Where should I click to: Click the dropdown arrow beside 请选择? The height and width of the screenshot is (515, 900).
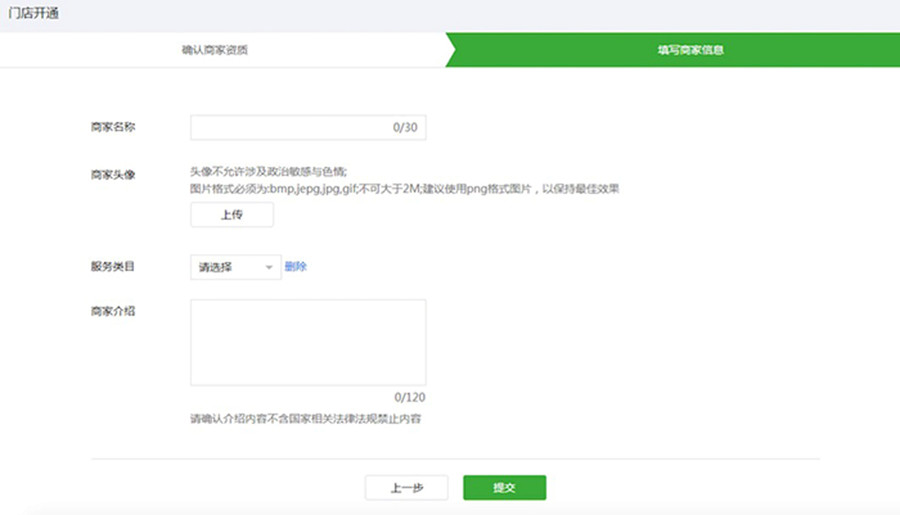pos(269,267)
